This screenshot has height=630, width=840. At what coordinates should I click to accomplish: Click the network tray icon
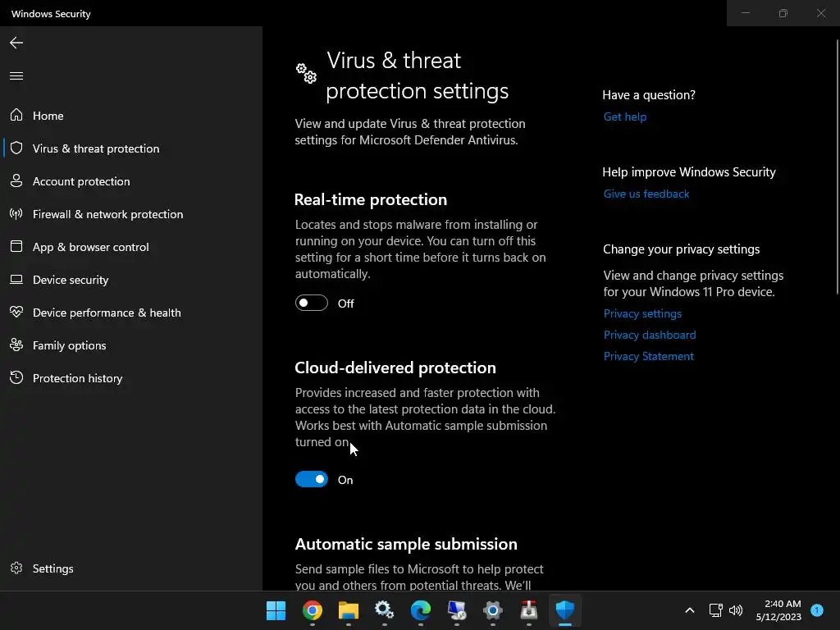(715, 610)
